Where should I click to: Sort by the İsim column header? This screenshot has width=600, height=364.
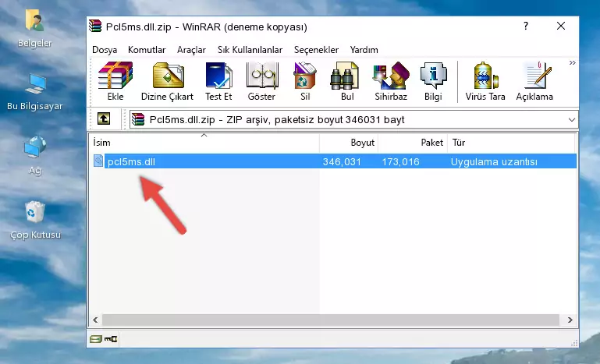tap(204, 143)
